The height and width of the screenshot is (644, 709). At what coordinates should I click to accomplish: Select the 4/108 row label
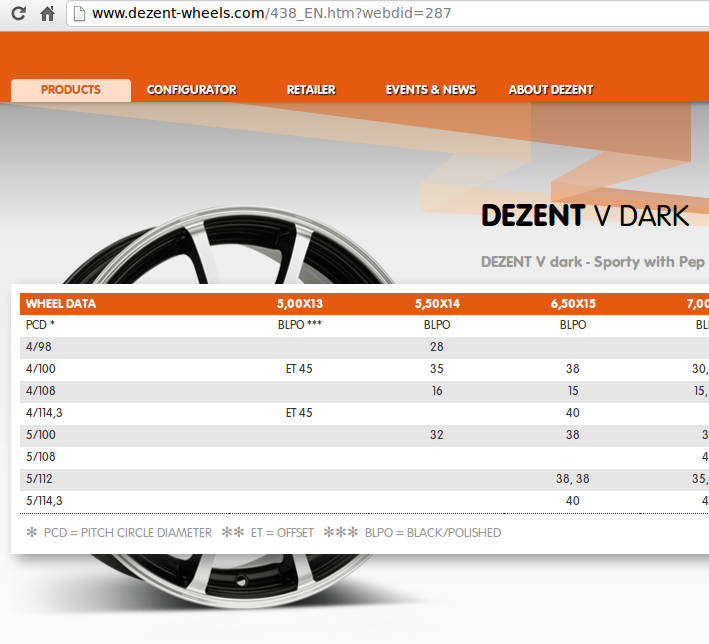click(x=41, y=391)
